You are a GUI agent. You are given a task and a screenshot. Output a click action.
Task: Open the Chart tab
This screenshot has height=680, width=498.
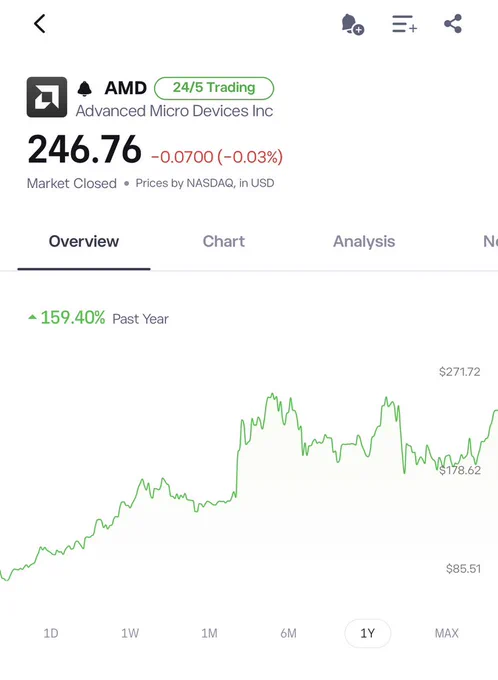click(224, 242)
